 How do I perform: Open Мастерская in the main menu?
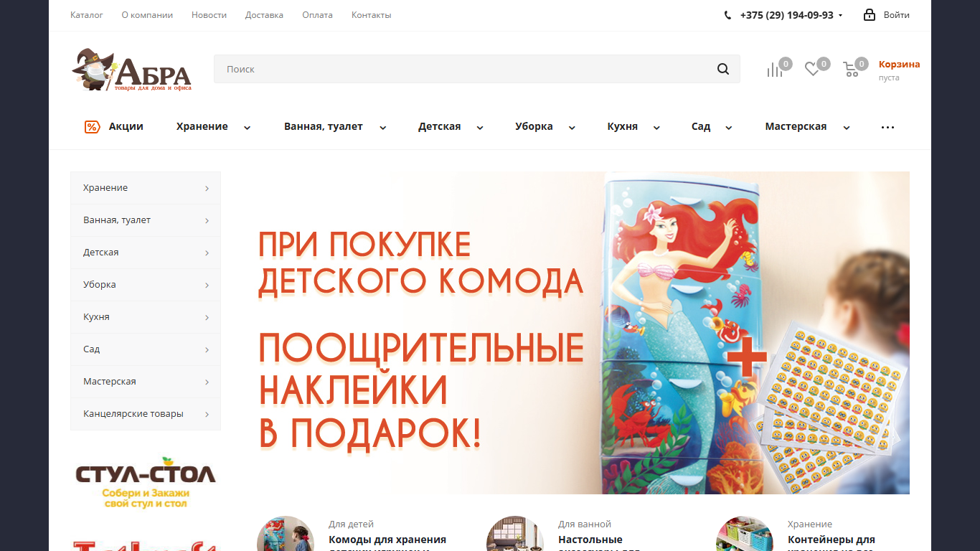coord(796,126)
